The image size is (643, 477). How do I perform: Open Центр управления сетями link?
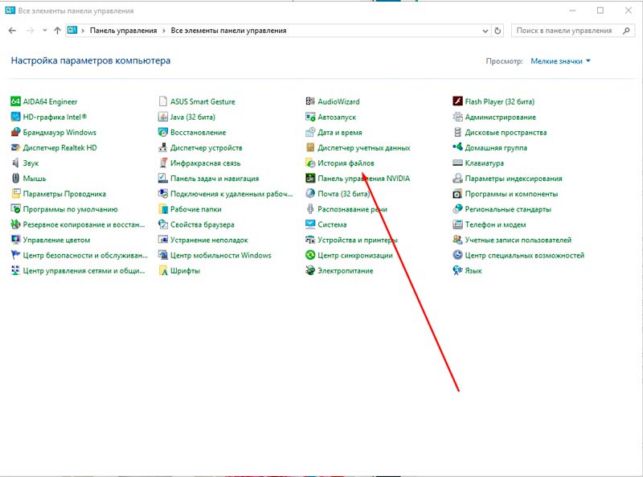(x=84, y=271)
